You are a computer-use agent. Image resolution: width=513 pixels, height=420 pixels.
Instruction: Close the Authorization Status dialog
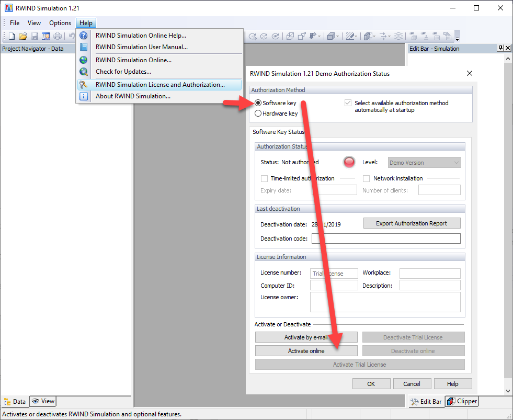(x=470, y=73)
